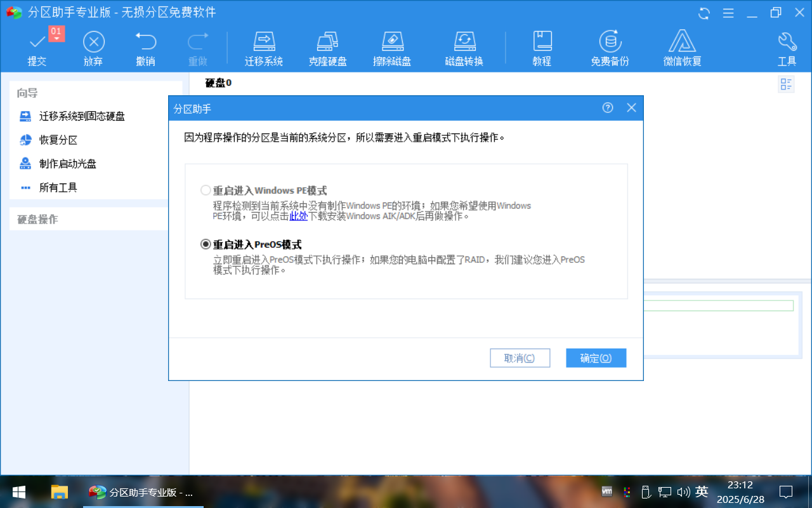Click the 硬盘0 heading
812x508 pixels.
[218, 83]
